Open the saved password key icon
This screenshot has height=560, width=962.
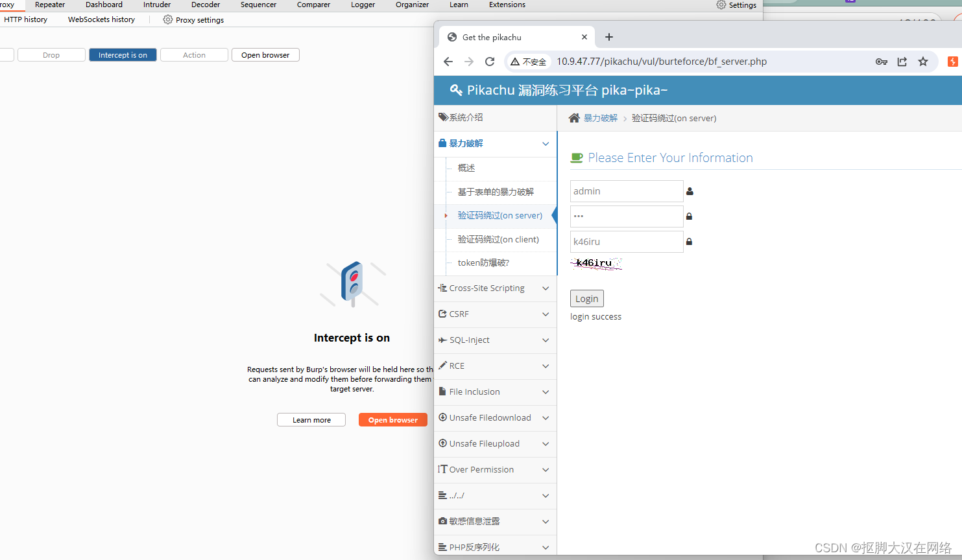pyautogui.click(x=881, y=62)
